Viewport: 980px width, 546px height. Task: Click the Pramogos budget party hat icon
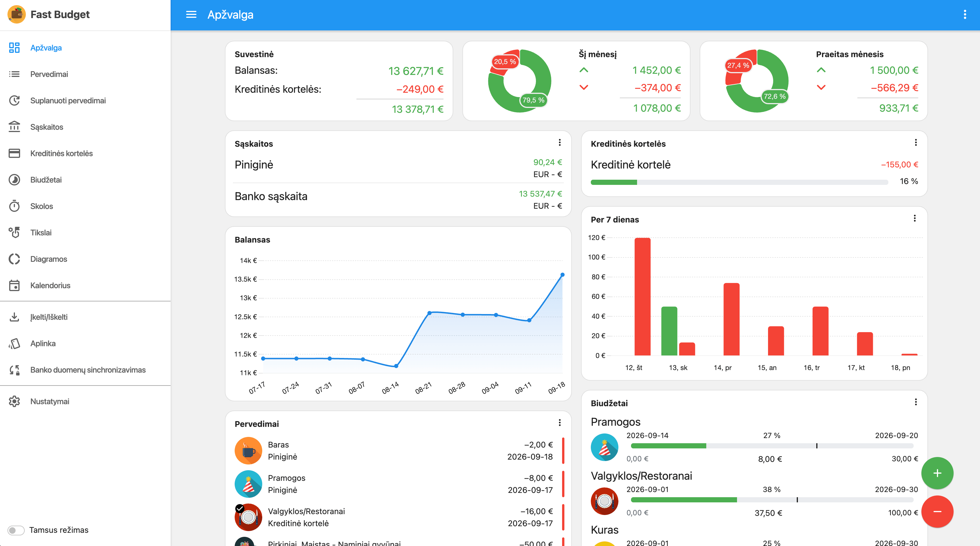pos(605,447)
